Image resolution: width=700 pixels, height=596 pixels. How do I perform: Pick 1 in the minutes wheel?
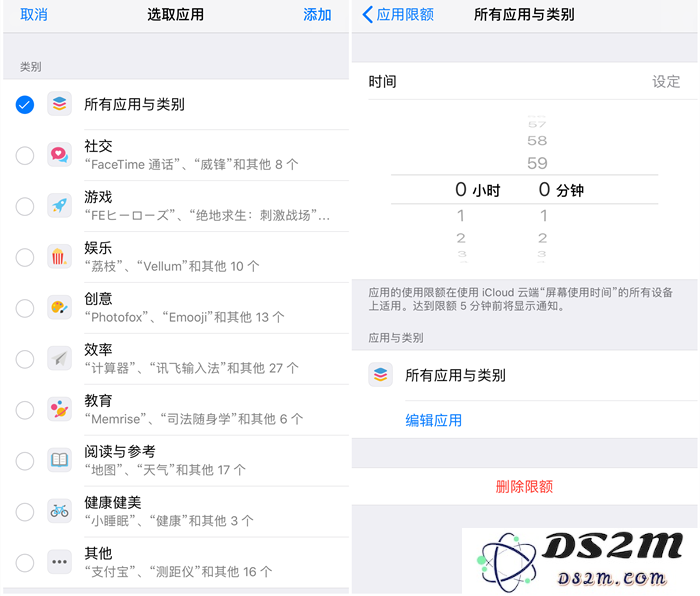(x=543, y=216)
